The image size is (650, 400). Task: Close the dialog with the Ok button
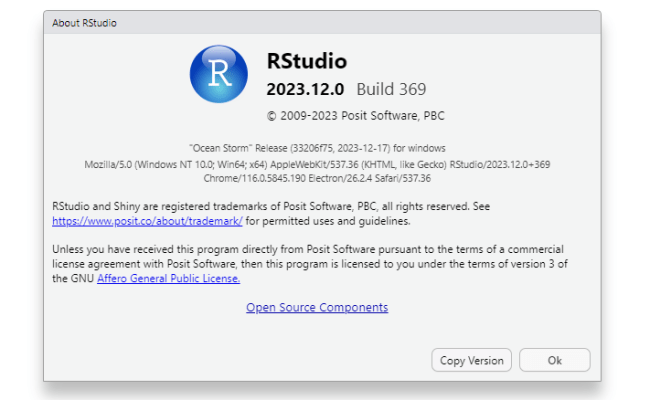pyautogui.click(x=555, y=360)
